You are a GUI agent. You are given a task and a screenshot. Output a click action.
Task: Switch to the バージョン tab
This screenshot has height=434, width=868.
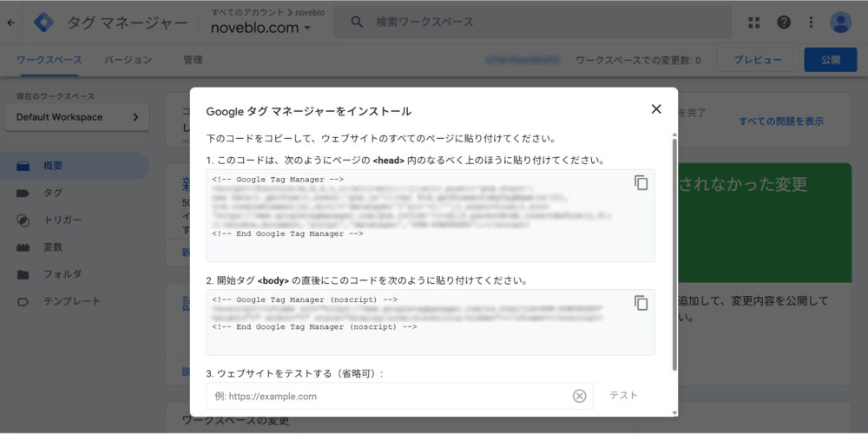tap(128, 60)
